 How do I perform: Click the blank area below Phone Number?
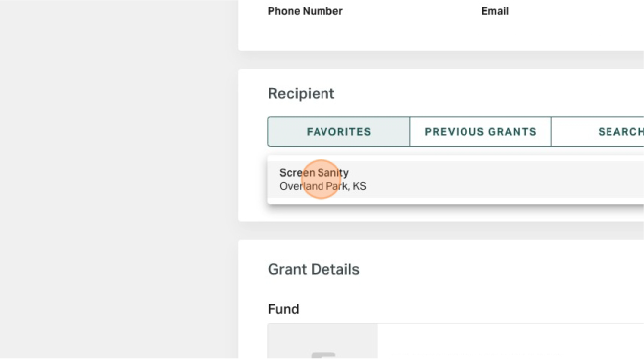305,33
